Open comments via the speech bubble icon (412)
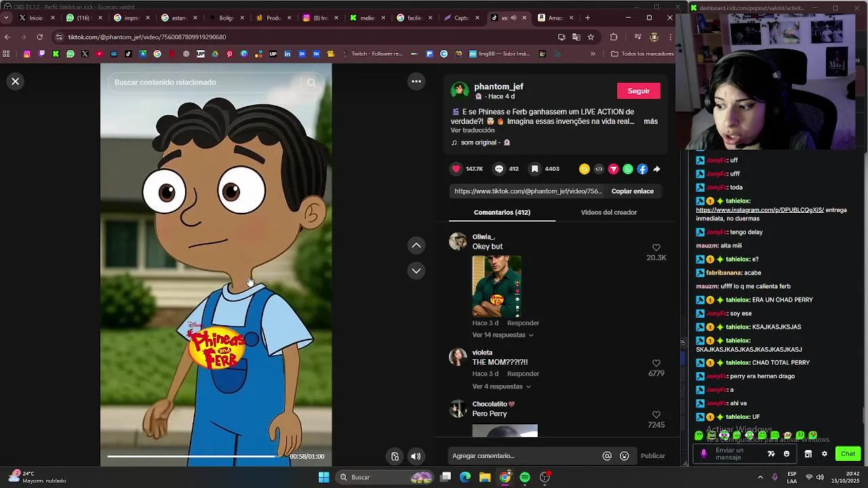This screenshot has height=488, width=868. [x=499, y=169]
